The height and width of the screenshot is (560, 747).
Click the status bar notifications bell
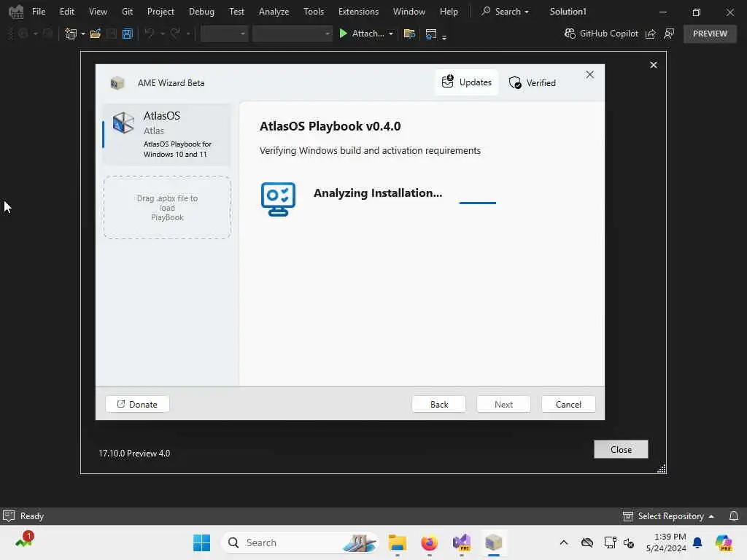point(734,516)
